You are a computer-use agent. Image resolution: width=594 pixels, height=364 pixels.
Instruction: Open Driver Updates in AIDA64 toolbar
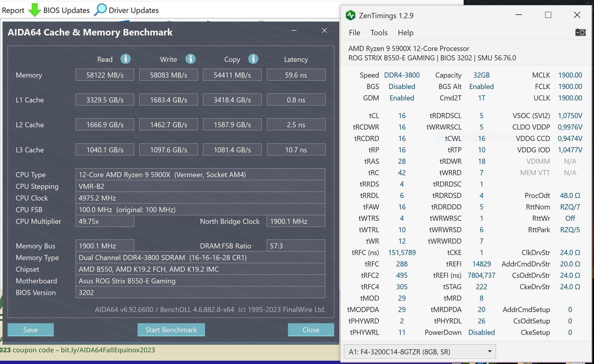click(x=134, y=10)
